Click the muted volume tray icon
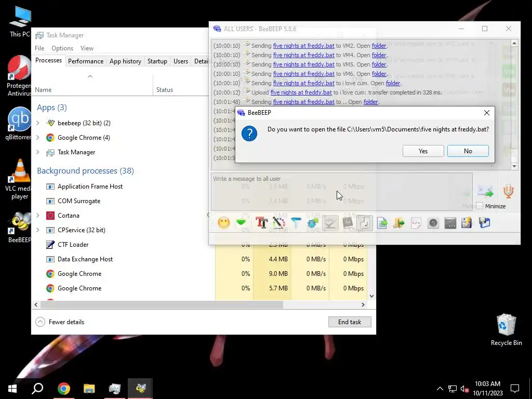The width and height of the screenshot is (532, 399). (464, 389)
